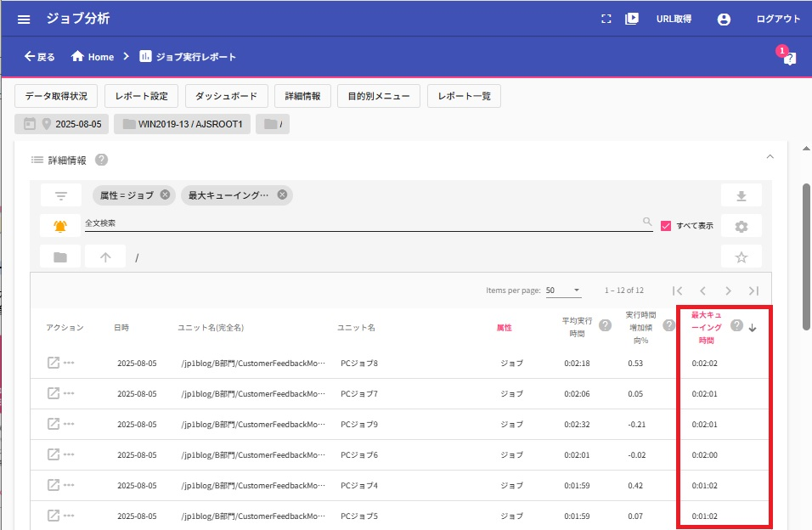Remove the 属性＝ジョブ filter chip

165,195
